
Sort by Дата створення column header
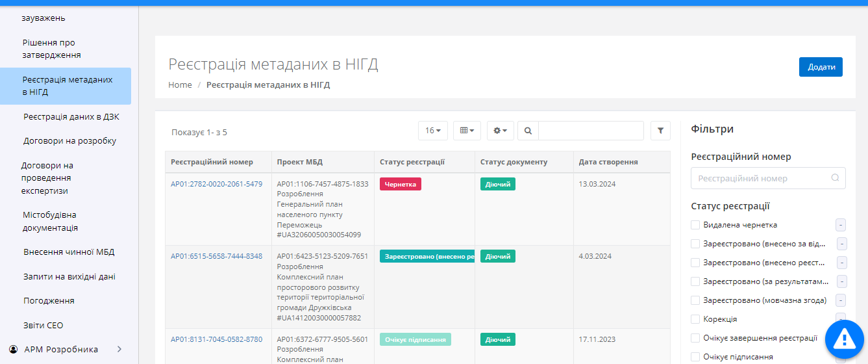608,162
